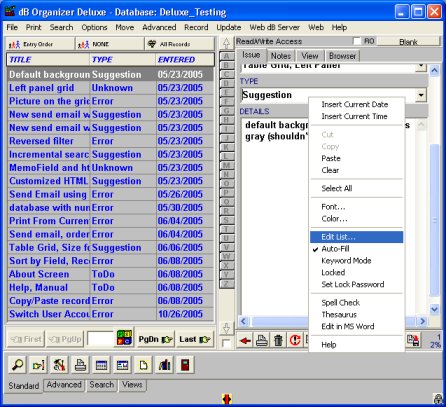
Task: Click the record number input box
Action: coord(100,339)
